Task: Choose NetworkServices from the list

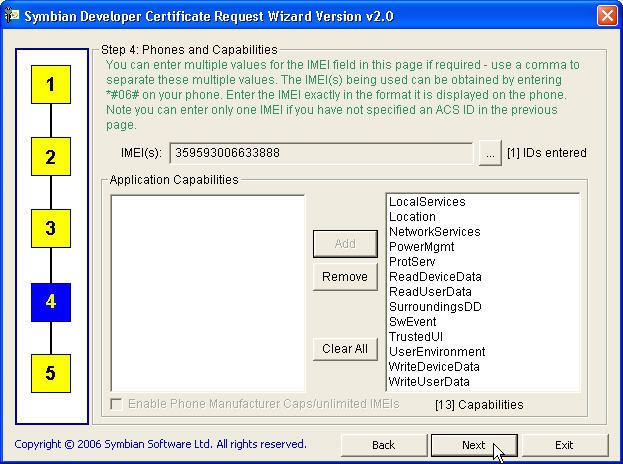Action: click(x=434, y=232)
